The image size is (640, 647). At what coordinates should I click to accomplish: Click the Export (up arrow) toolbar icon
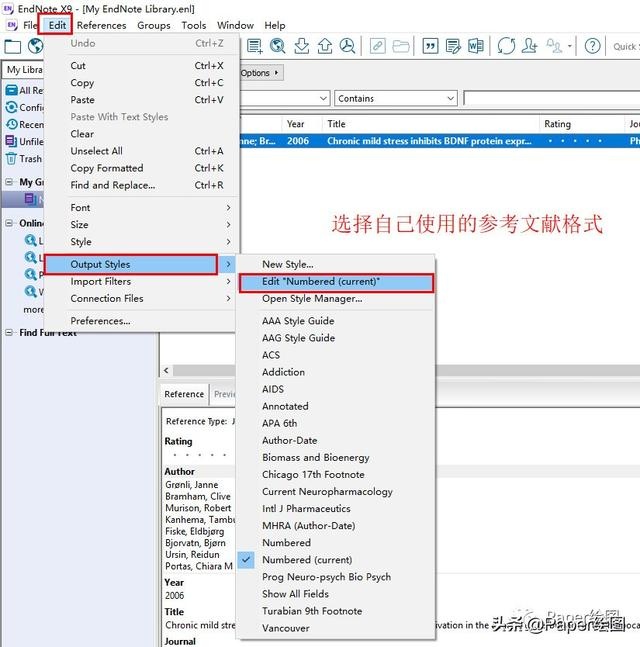tap(325, 46)
